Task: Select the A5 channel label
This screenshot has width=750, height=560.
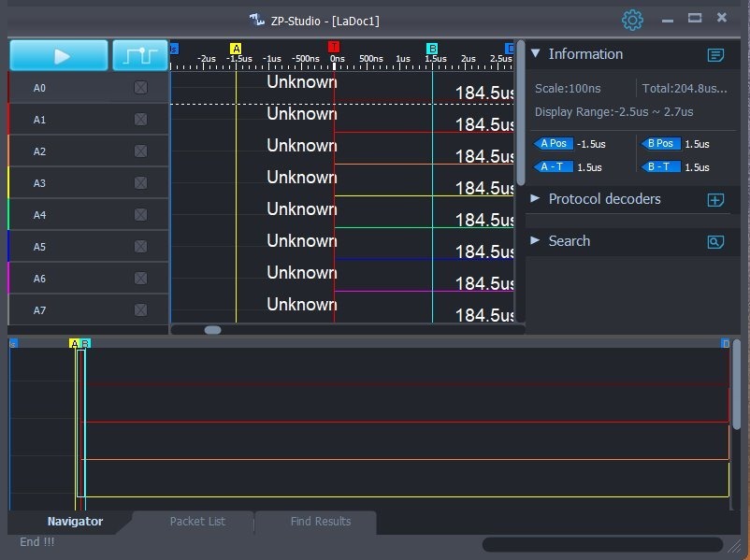Action: click(x=39, y=247)
